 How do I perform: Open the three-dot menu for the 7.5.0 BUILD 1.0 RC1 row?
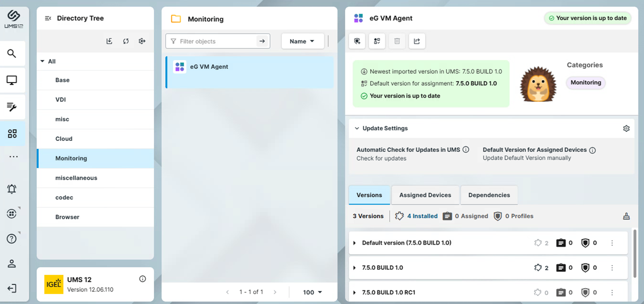[612, 292]
